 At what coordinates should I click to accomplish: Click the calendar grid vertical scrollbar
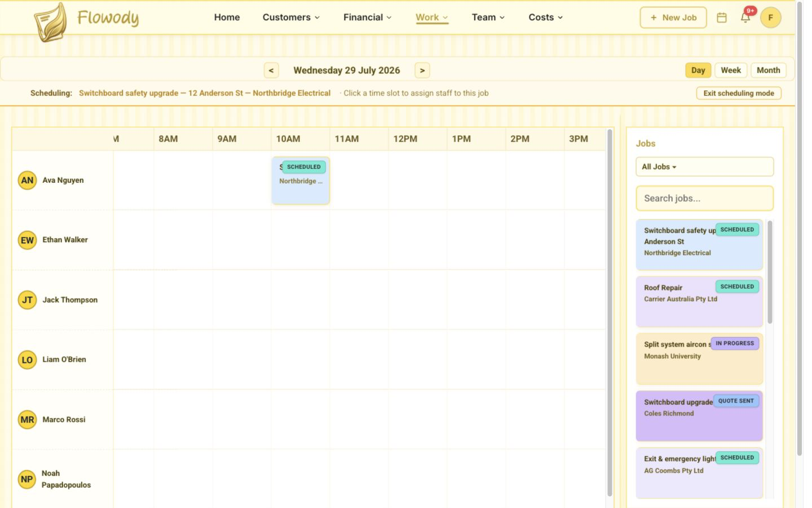pyautogui.click(x=610, y=313)
